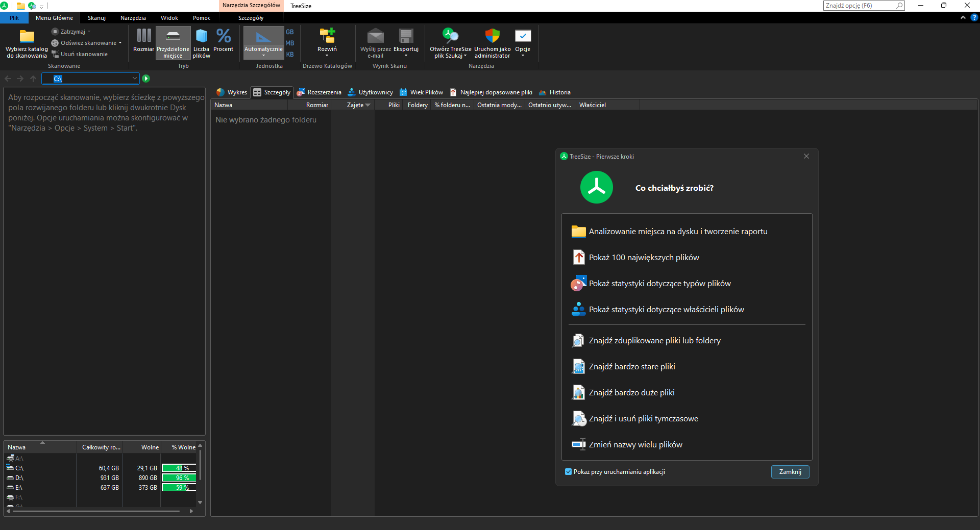Click the search magnifier in Znajdź opcje box
980x530 pixels.
coord(899,6)
